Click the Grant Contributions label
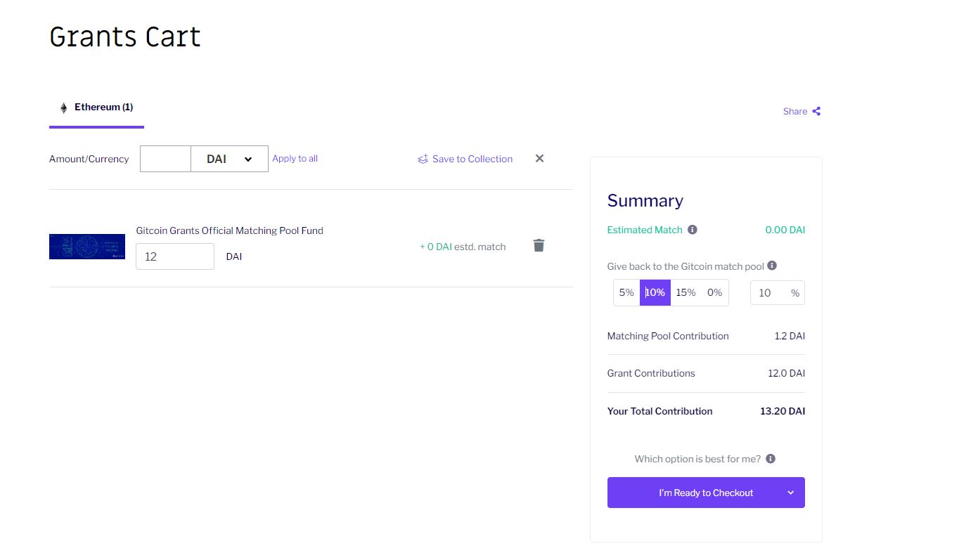The image size is (959, 560). point(651,373)
